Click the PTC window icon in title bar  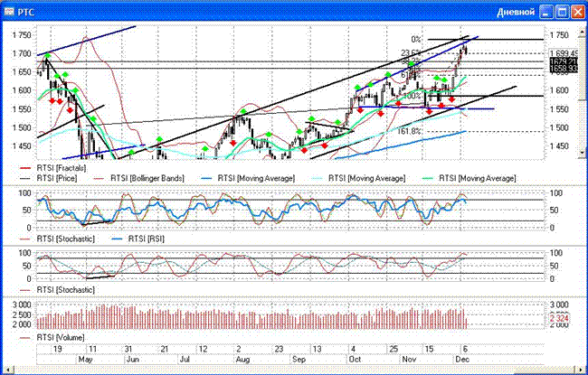pyautogui.click(x=9, y=12)
